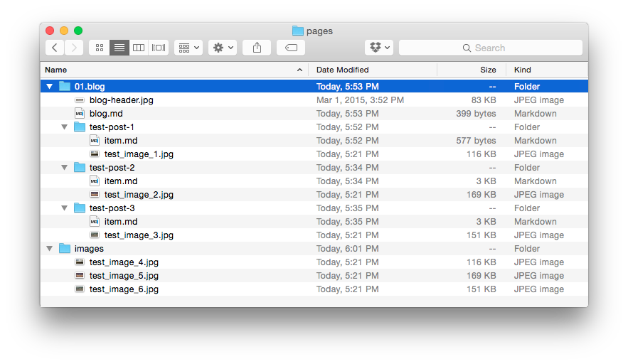The height and width of the screenshot is (364, 628).
Task: Open the Arrange items dropdown
Action: pyautogui.click(x=189, y=48)
